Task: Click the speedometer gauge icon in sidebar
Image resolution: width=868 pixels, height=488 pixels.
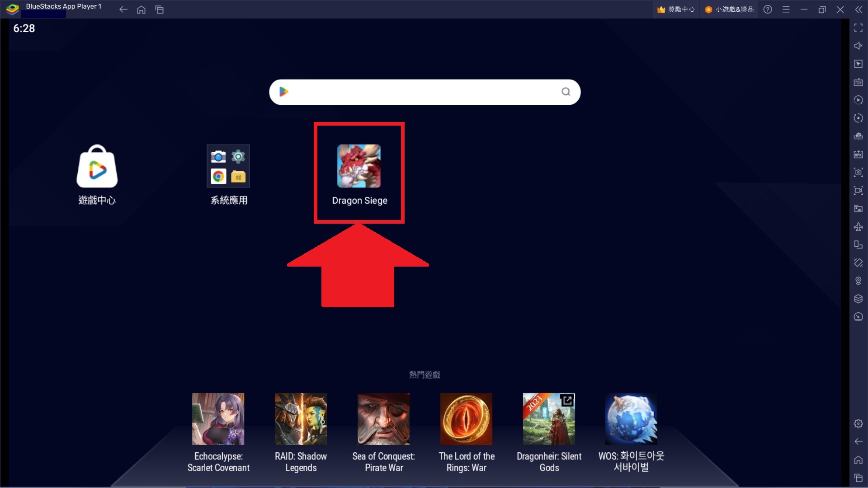Action: pyautogui.click(x=858, y=317)
